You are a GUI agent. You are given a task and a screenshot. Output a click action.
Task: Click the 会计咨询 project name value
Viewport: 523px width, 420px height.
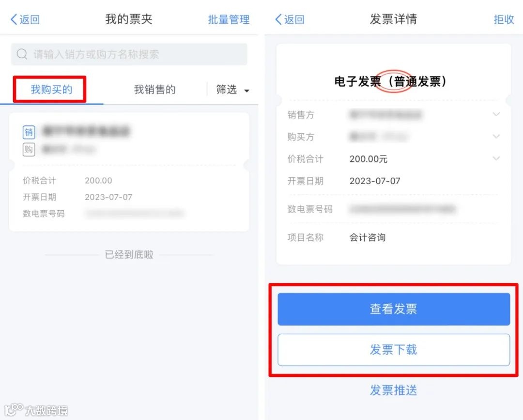pyautogui.click(x=368, y=237)
